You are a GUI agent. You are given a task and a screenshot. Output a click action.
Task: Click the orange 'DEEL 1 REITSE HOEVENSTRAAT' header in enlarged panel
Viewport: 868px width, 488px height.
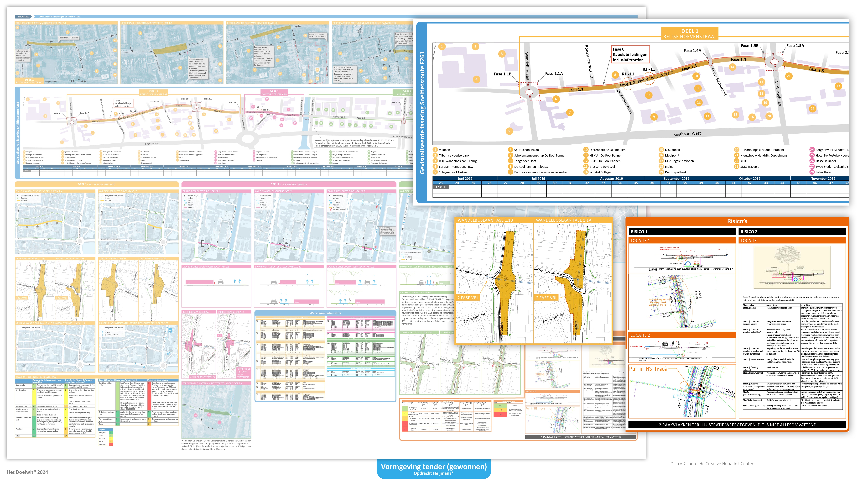[689, 34]
